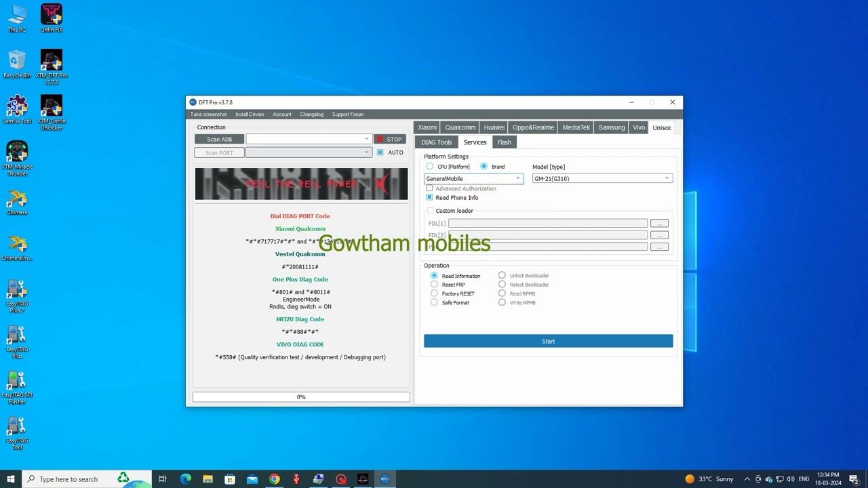Select the CPU [Platform] radio button

click(x=429, y=167)
